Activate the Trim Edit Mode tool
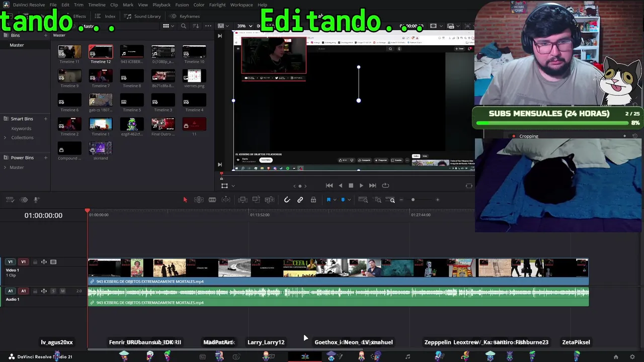The width and height of the screenshot is (644, 362). (x=199, y=200)
